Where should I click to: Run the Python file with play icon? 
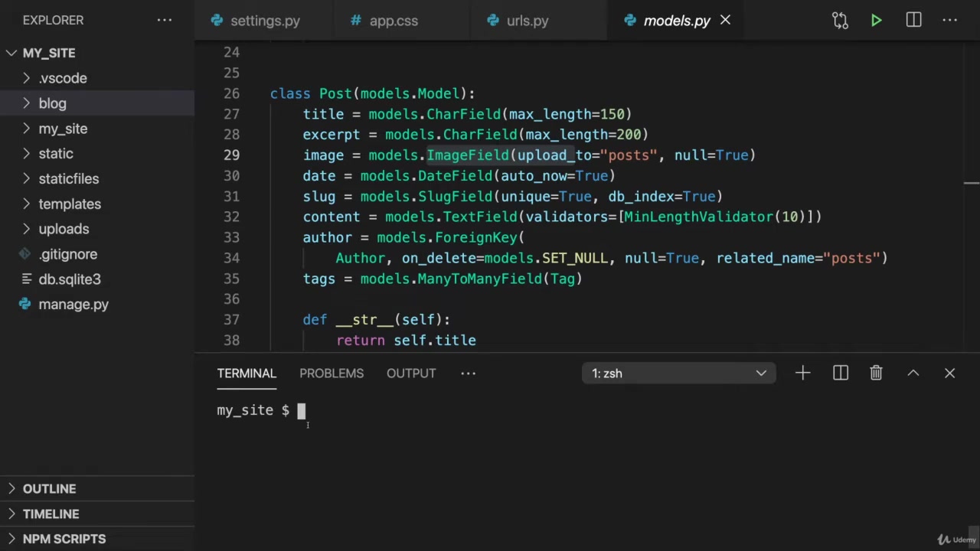pos(876,21)
